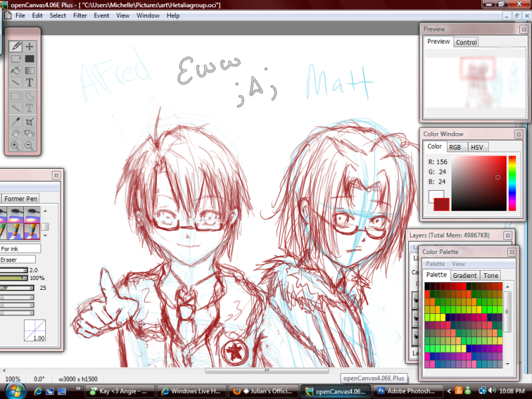Image resolution: width=532 pixels, height=399 pixels.
Task: Click Color Palette scroll down arrow
Action: coord(507,364)
